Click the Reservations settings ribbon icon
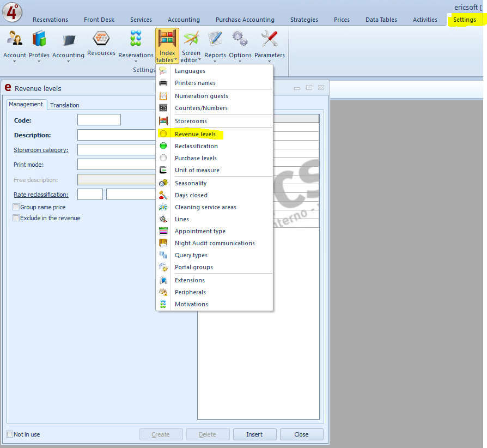Image resolution: width=487 pixels, height=448 pixels. (x=136, y=39)
